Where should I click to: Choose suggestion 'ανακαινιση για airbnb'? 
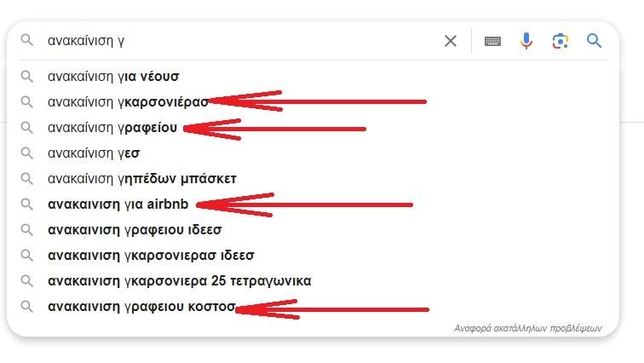(x=118, y=205)
